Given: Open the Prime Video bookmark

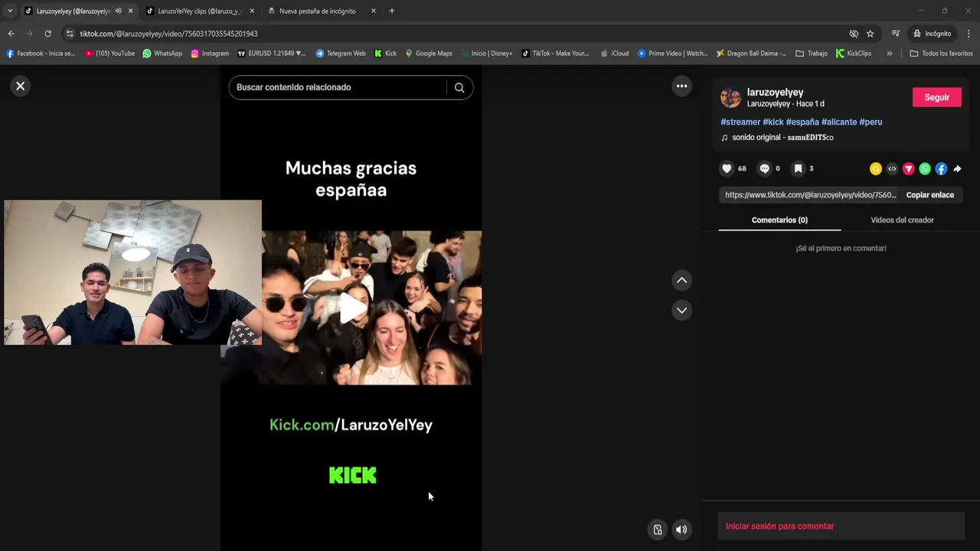Looking at the screenshot, I should 672,54.
